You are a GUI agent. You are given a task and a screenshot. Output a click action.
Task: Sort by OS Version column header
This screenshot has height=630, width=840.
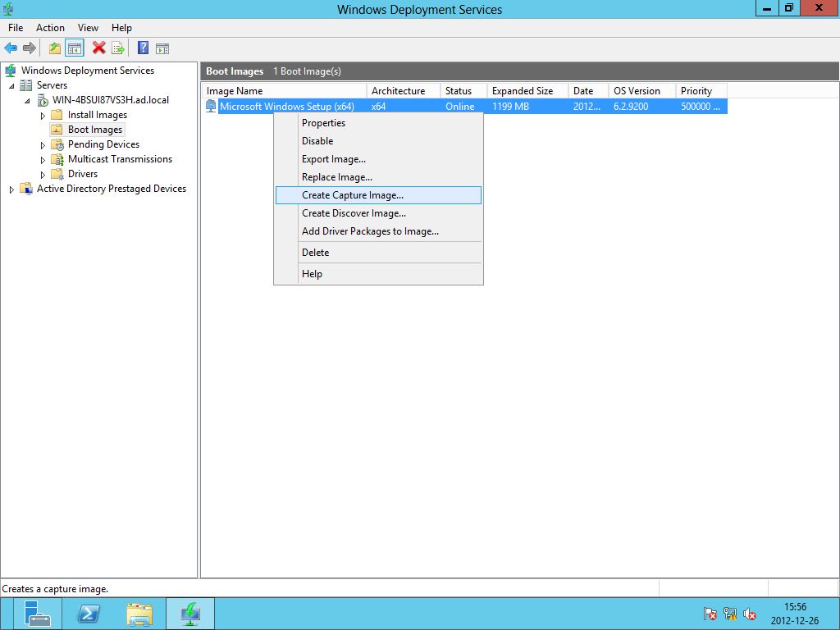(x=641, y=91)
